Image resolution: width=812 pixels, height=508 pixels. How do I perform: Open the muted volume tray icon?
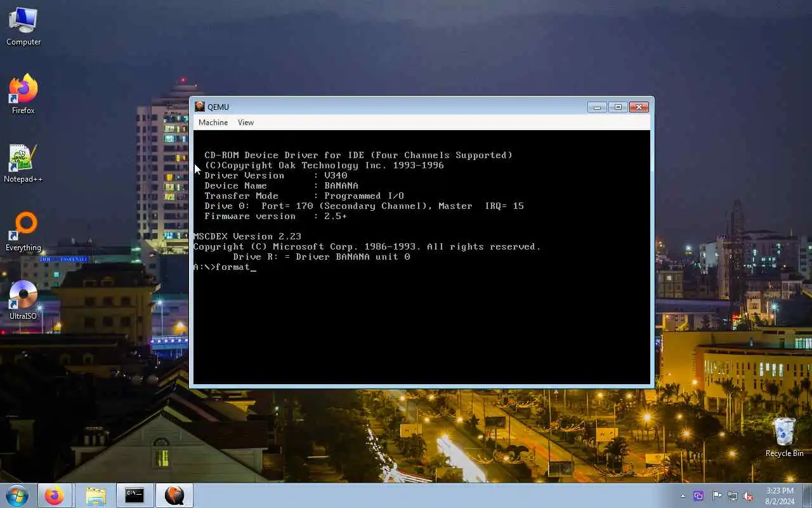click(x=749, y=496)
